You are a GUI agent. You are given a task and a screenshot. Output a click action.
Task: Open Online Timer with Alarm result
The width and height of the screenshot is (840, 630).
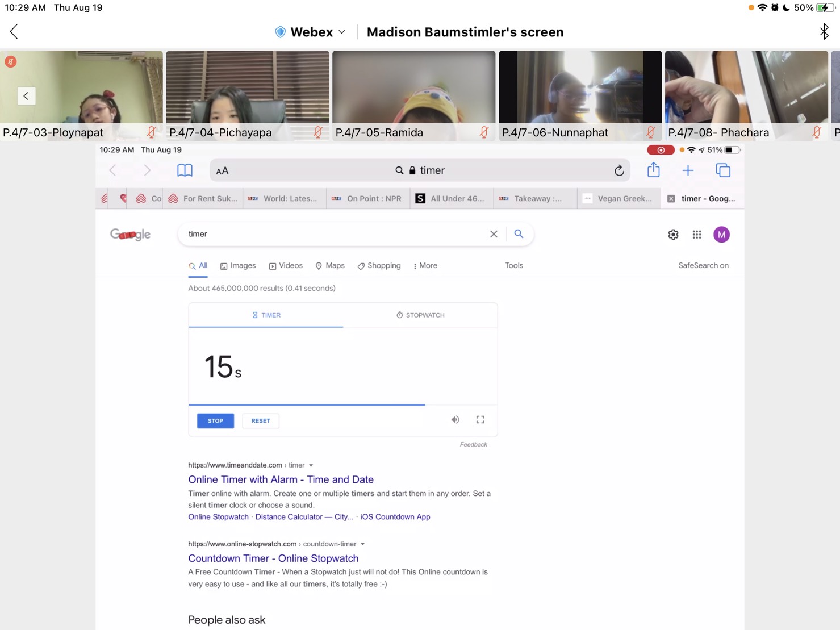tap(281, 479)
